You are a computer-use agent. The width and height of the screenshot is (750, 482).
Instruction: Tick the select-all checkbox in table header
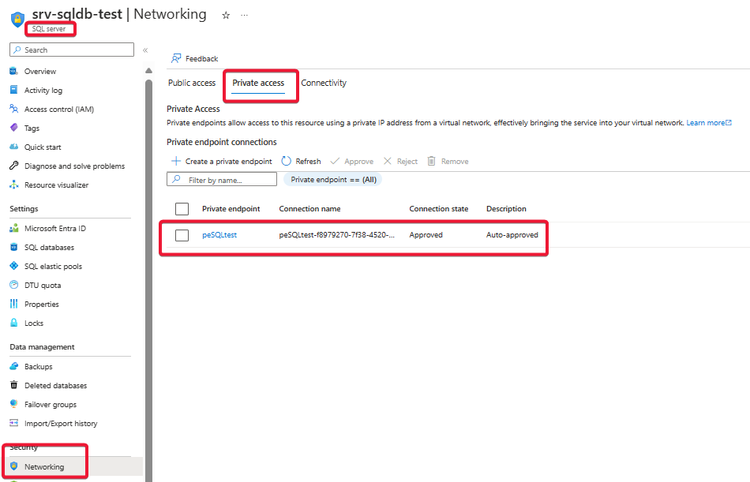coord(182,209)
